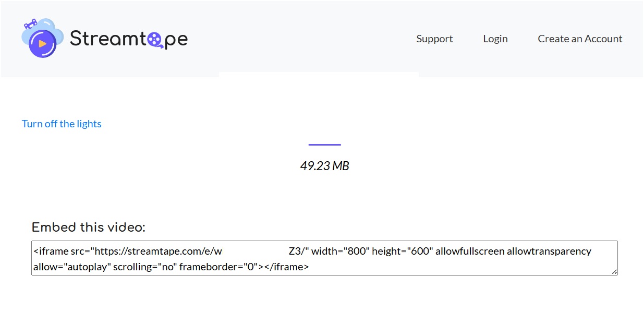Image resolution: width=644 pixels, height=311 pixels.
Task: Click the Streamtape wordmark text
Action: [x=128, y=39]
